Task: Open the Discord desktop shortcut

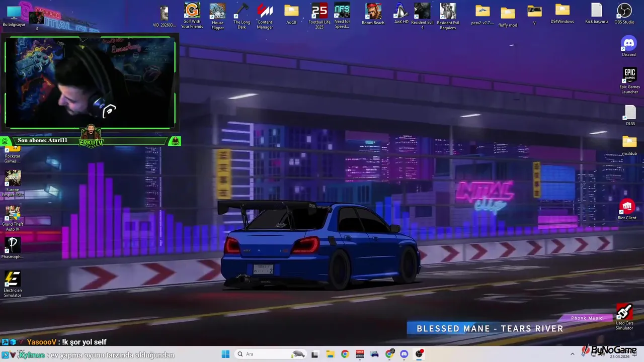Action: click(629, 46)
